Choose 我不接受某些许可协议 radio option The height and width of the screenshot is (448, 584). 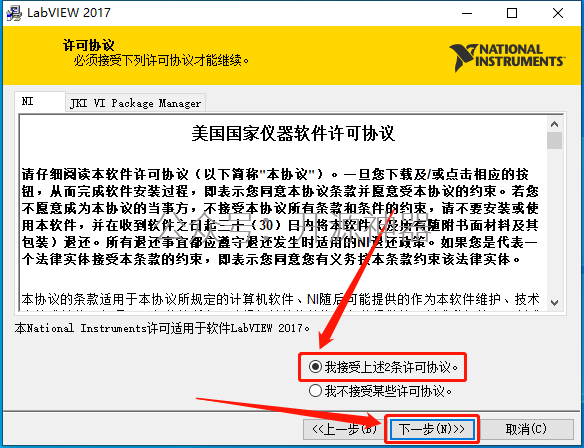380,391
